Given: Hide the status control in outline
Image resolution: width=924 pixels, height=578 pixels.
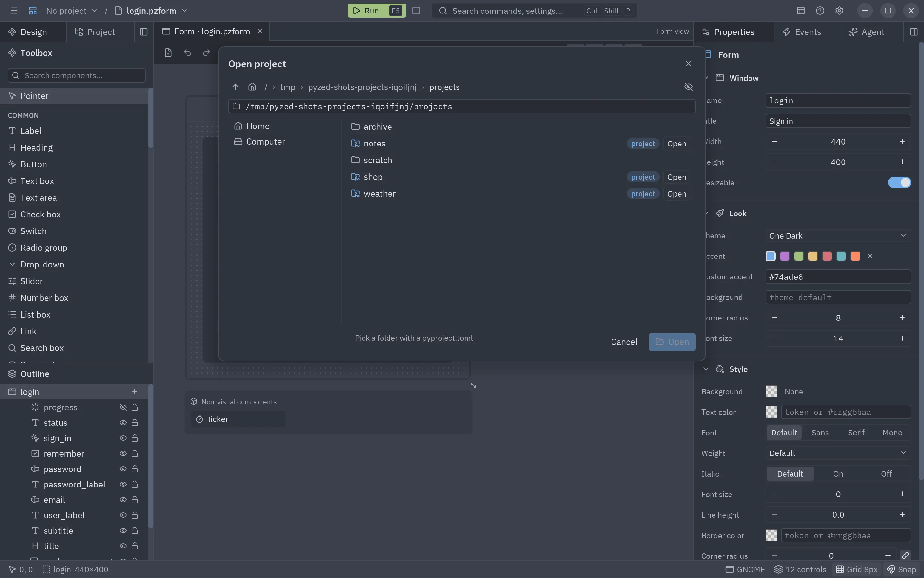Looking at the screenshot, I should (123, 422).
